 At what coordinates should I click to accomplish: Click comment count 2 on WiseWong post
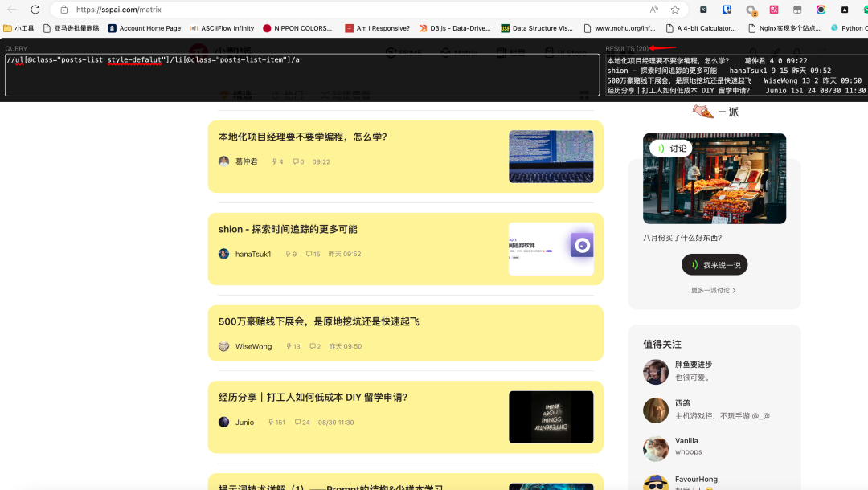point(315,346)
